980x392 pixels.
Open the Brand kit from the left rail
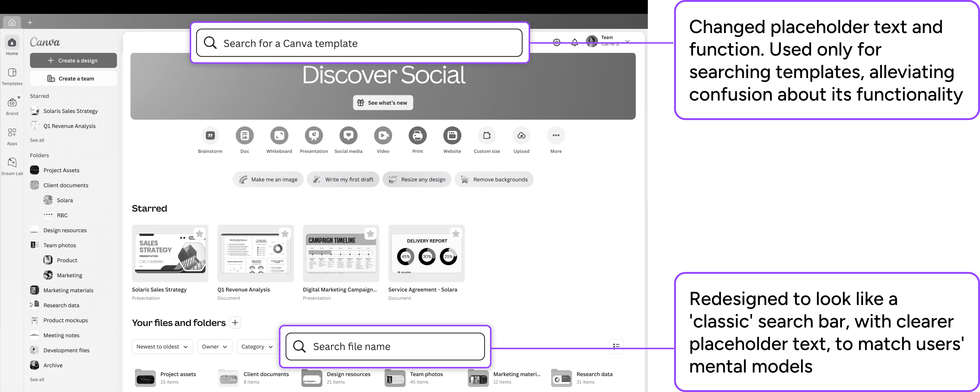pos(12,106)
